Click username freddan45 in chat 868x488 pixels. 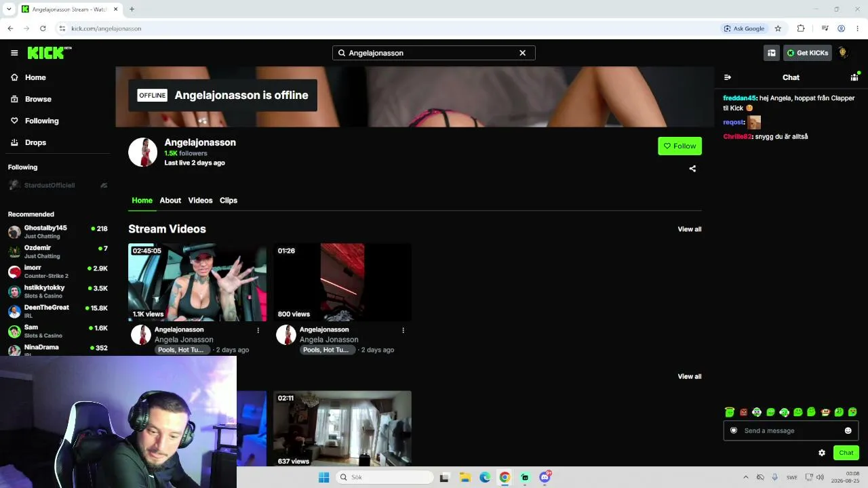click(x=739, y=98)
